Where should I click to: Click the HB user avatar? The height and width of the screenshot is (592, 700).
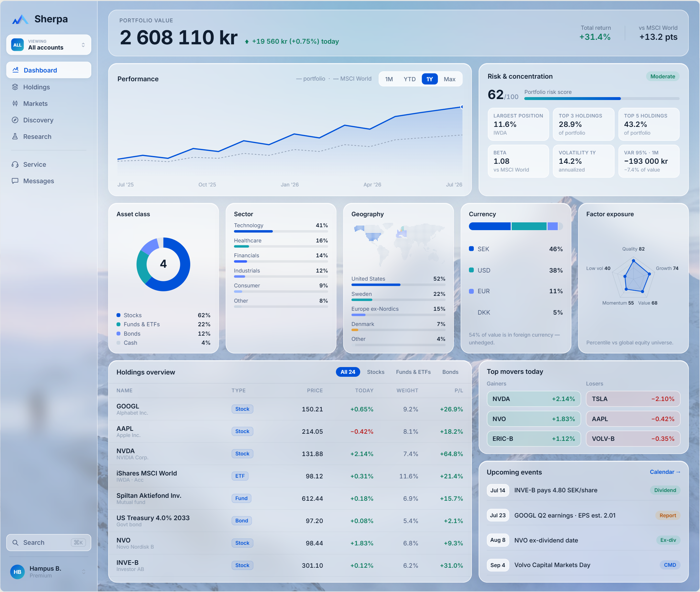17,572
